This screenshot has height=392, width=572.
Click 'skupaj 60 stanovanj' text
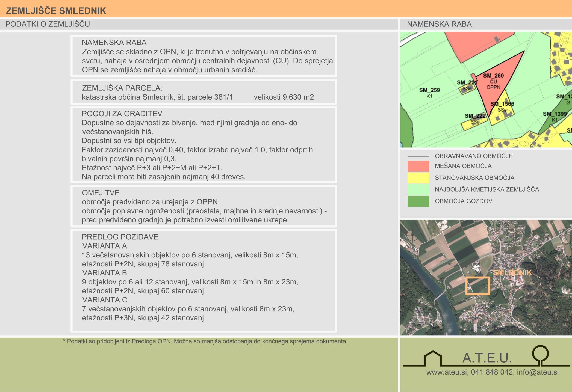pyautogui.click(x=170, y=291)
